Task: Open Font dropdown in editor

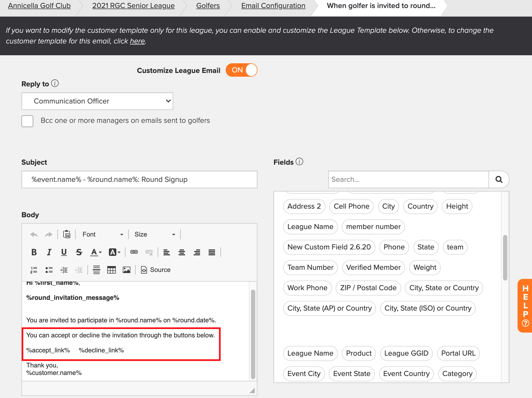Action: pyautogui.click(x=103, y=234)
